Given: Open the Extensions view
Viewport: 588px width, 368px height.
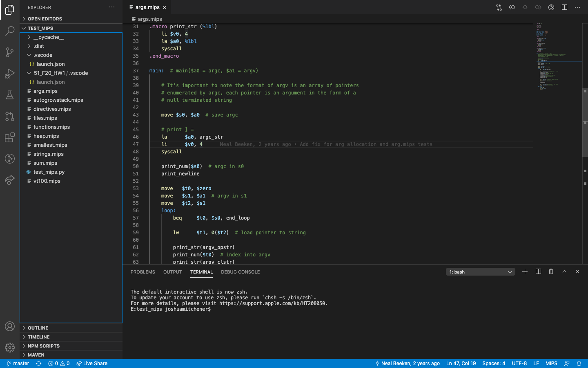Looking at the screenshot, I should [x=10, y=137].
